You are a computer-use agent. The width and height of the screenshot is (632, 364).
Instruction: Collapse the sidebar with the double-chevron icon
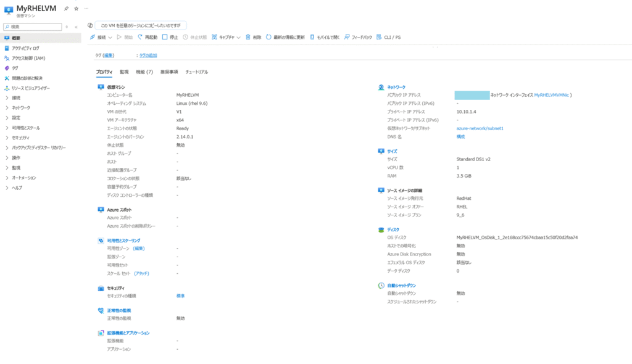(76, 27)
